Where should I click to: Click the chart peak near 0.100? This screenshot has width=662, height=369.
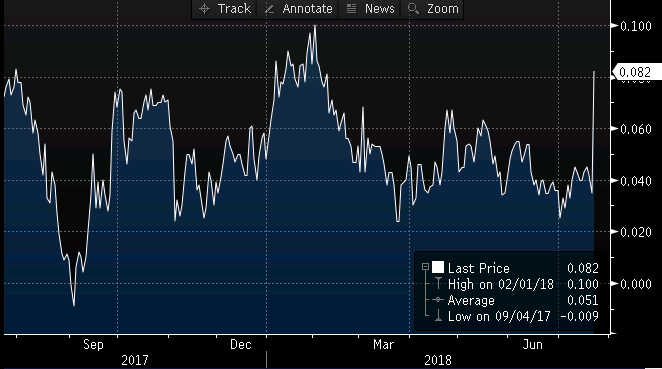[315, 26]
